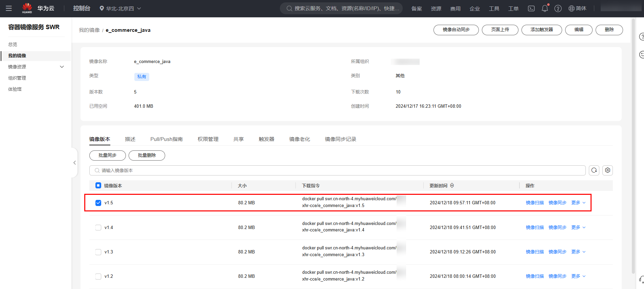This screenshot has height=289, width=644.
Task: Select 我的镜像 in the sidebar
Action: coord(36,56)
